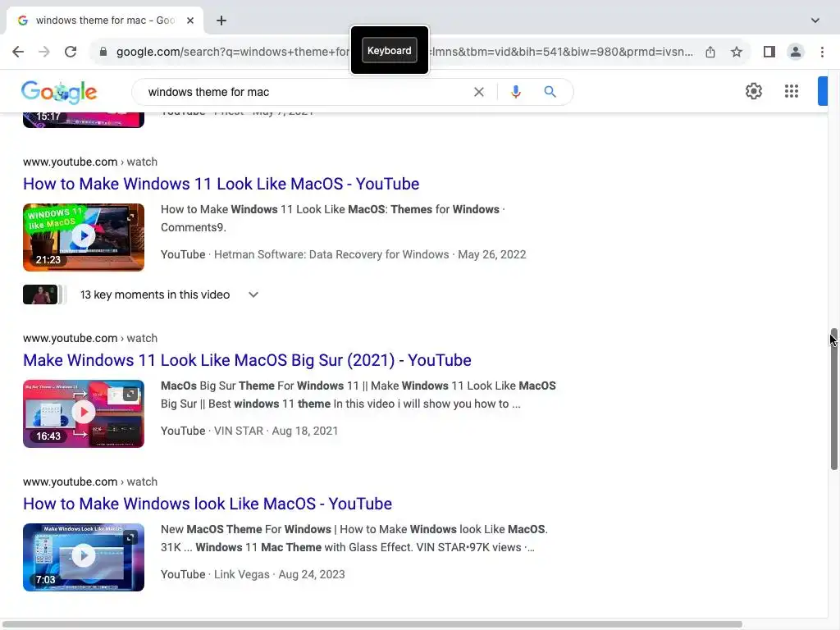Image resolution: width=840 pixels, height=630 pixels.
Task: Click 'Link Vegas · Aug 24, 2023' text
Action: [279, 574]
